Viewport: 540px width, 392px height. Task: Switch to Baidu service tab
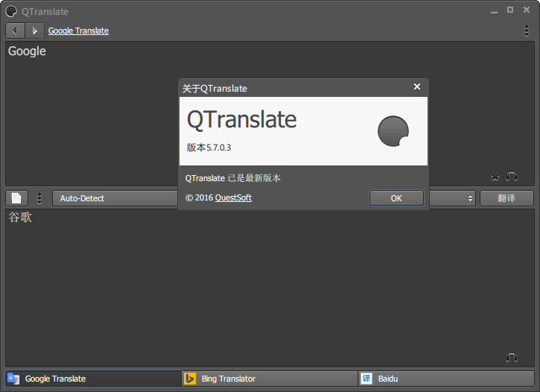(x=446, y=379)
